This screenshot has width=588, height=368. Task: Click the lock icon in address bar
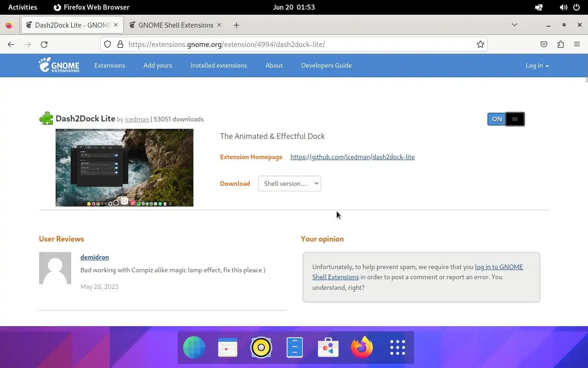tap(120, 44)
